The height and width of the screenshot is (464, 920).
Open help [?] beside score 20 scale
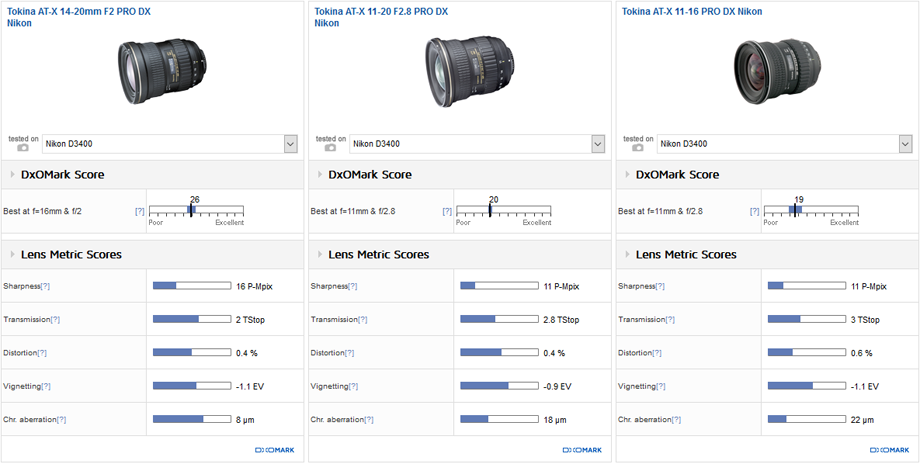pos(447,211)
